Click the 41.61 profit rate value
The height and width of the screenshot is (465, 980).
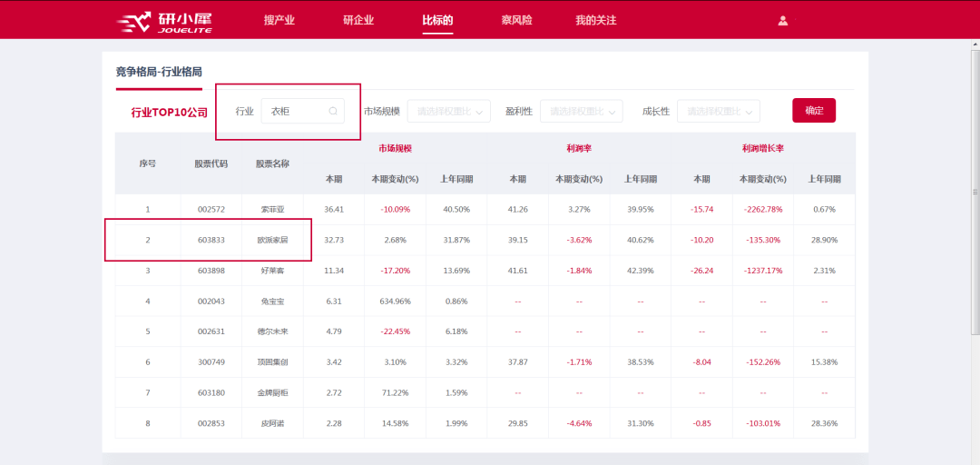(517, 271)
